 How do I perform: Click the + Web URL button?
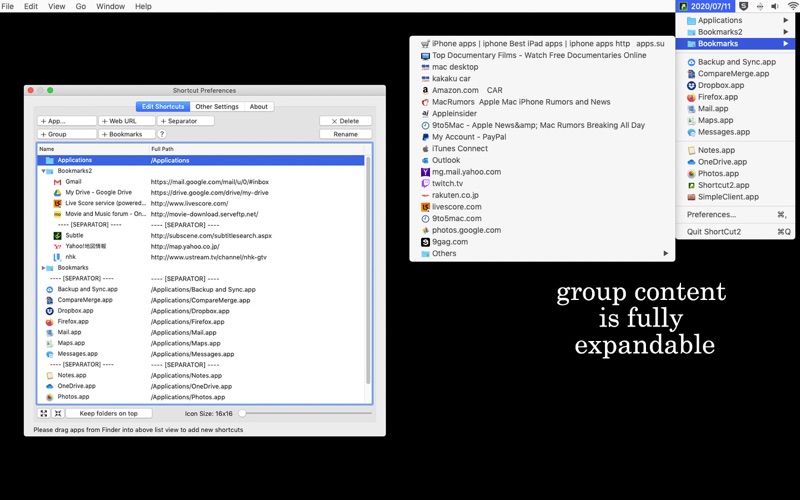tap(127, 121)
